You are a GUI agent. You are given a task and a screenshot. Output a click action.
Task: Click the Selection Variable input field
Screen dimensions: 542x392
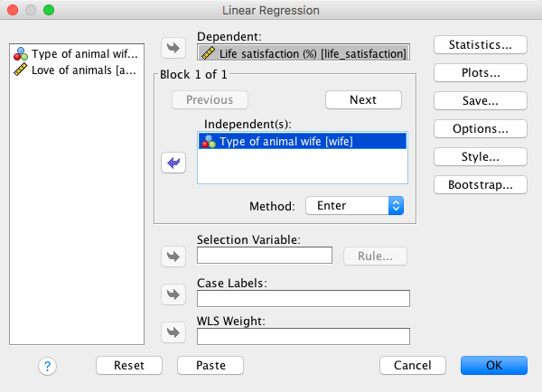coord(265,256)
